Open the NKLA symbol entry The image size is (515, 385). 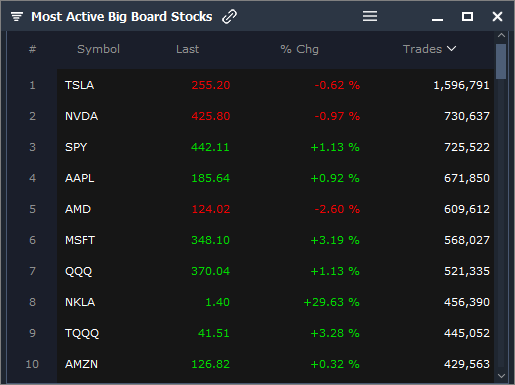pos(80,302)
